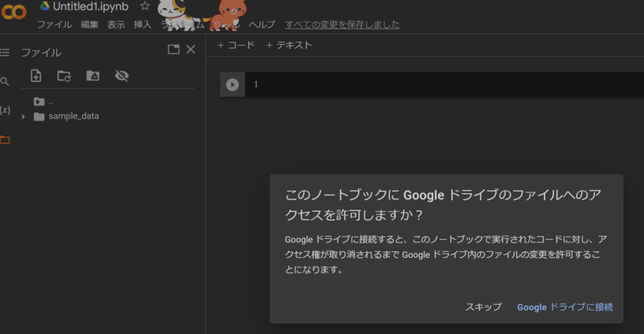The image size is (644, 334).
Task: Click スキップ in the Drive dialog
Action: (484, 307)
